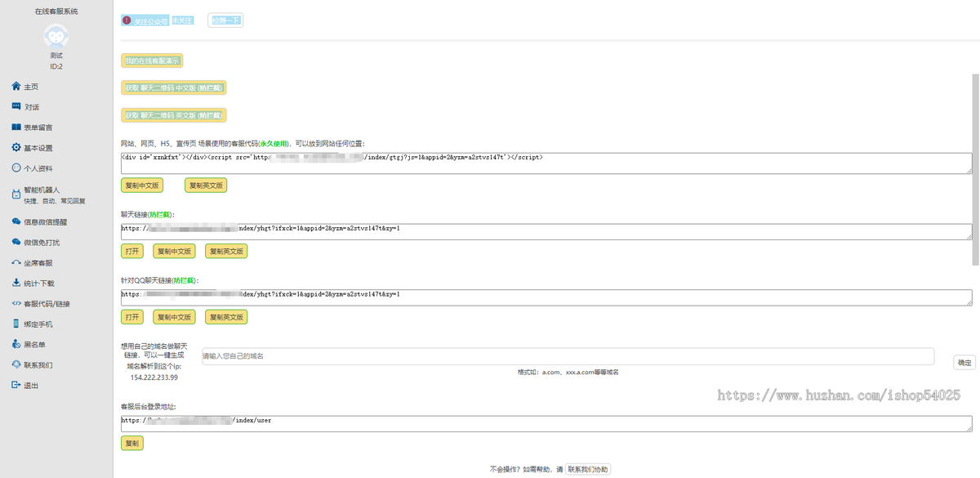Open the 黑名单 blacklist menu item
This screenshot has width=980, height=478.
click(x=34, y=344)
